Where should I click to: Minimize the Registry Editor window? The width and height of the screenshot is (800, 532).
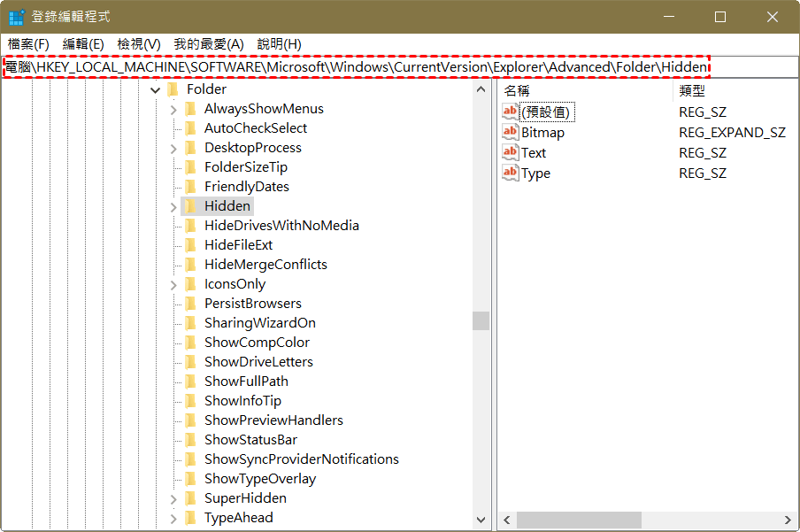pyautogui.click(x=669, y=17)
